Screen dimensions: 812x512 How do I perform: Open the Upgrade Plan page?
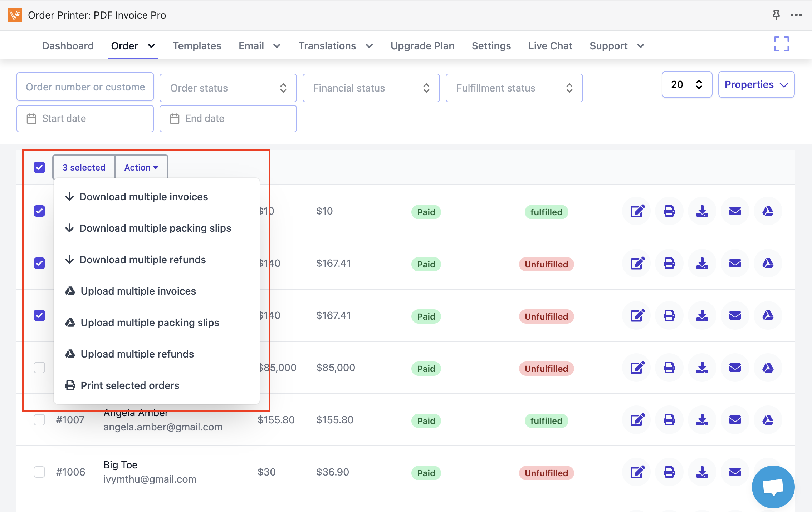coord(422,46)
